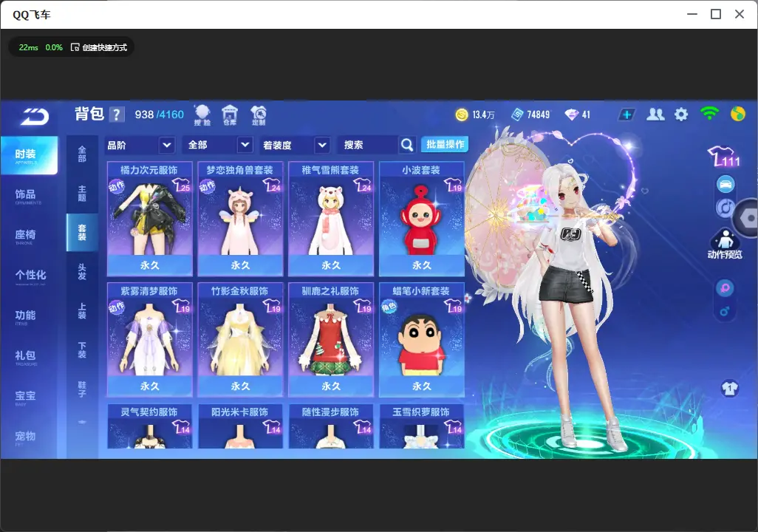Click the QQ飞车 logo at top left
758x532 pixels.
click(x=34, y=116)
